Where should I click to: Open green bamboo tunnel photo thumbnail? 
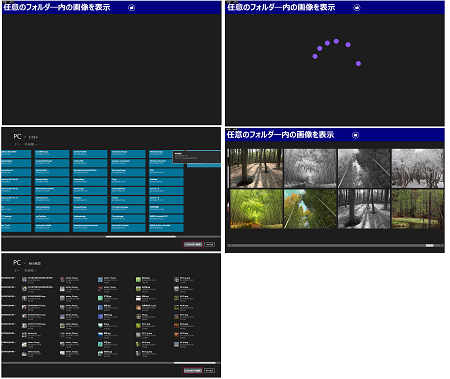(x=256, y=209)
